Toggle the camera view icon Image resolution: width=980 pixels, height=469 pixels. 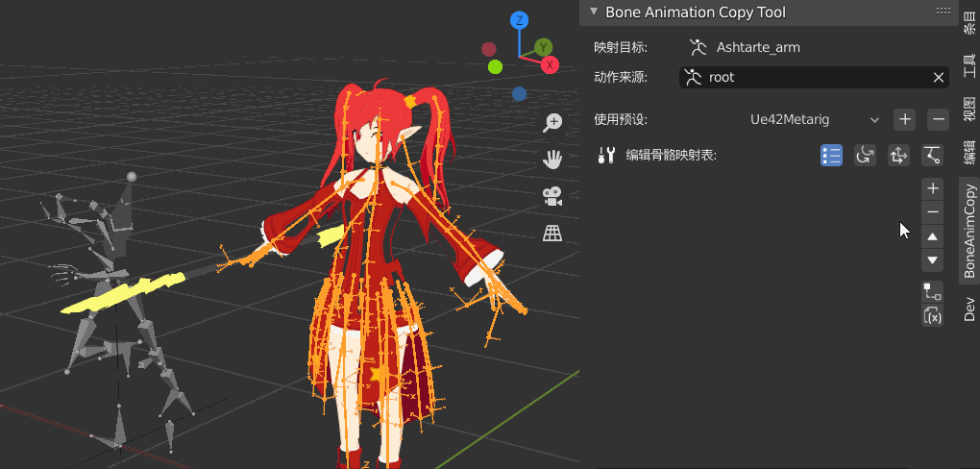tap(552, 197)
